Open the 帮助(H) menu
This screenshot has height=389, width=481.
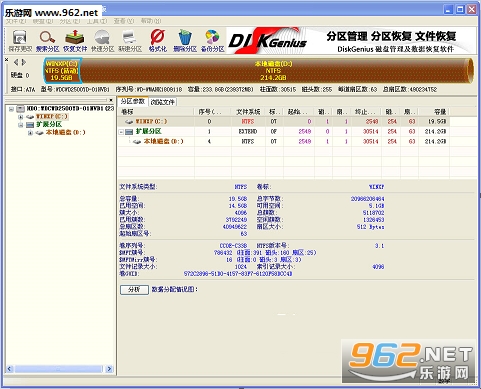pos(151,21)
